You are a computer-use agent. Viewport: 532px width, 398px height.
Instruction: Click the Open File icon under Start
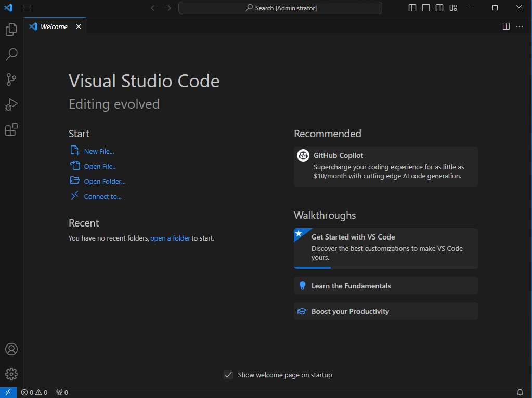tap(75, 165)
